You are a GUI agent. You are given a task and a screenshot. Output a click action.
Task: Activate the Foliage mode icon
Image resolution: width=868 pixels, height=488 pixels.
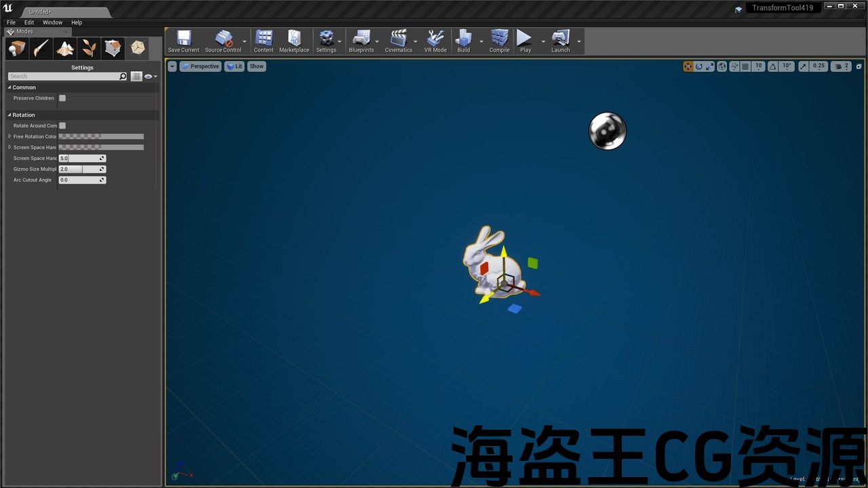90,48
